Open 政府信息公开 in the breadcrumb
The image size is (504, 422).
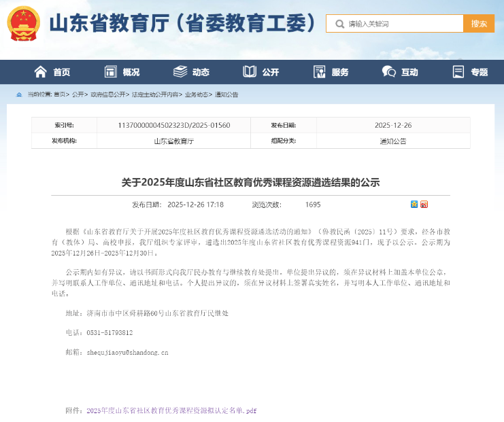pos(108,94)
